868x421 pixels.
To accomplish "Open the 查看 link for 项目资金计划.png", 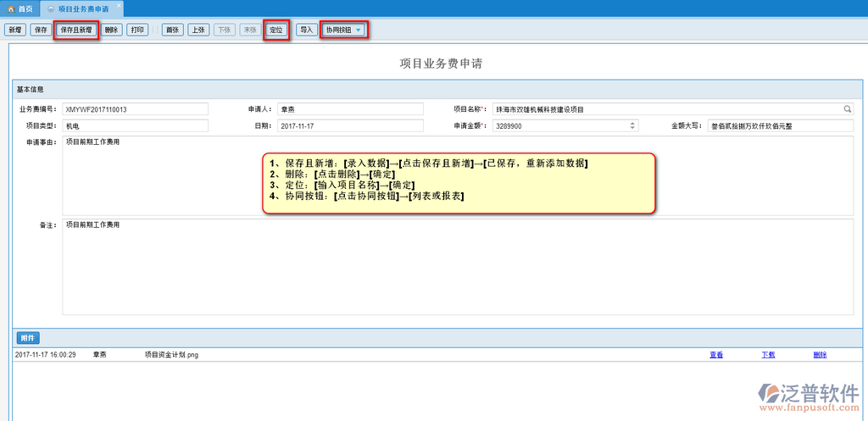I will point(716,355).
